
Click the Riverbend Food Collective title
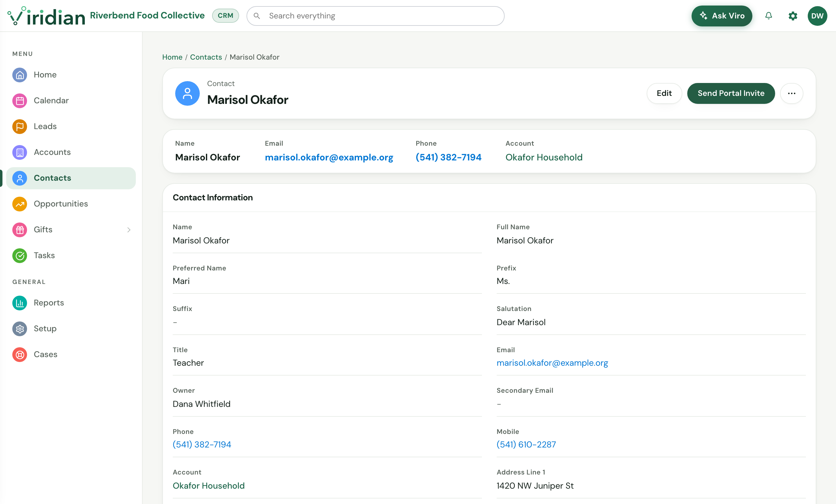click(x=147, y=16)
